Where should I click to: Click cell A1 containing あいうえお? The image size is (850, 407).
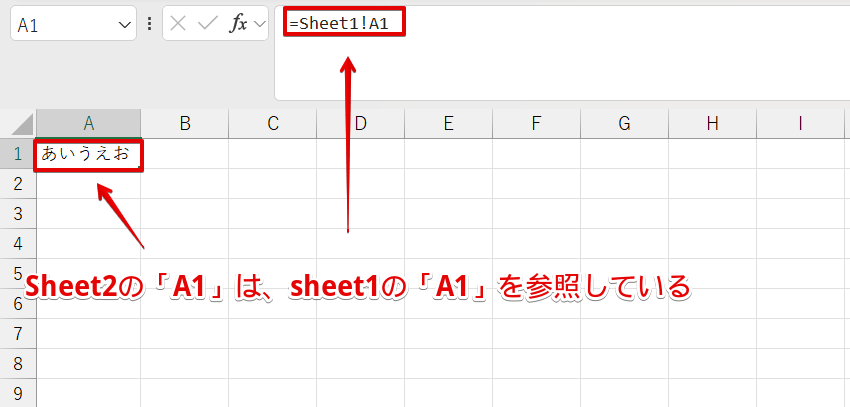point(88,156)
